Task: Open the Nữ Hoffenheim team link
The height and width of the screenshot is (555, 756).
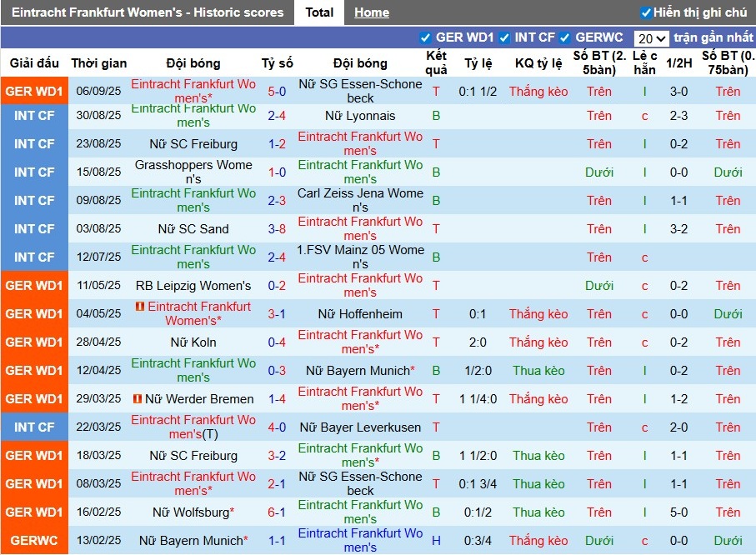Action: [360, 314]
